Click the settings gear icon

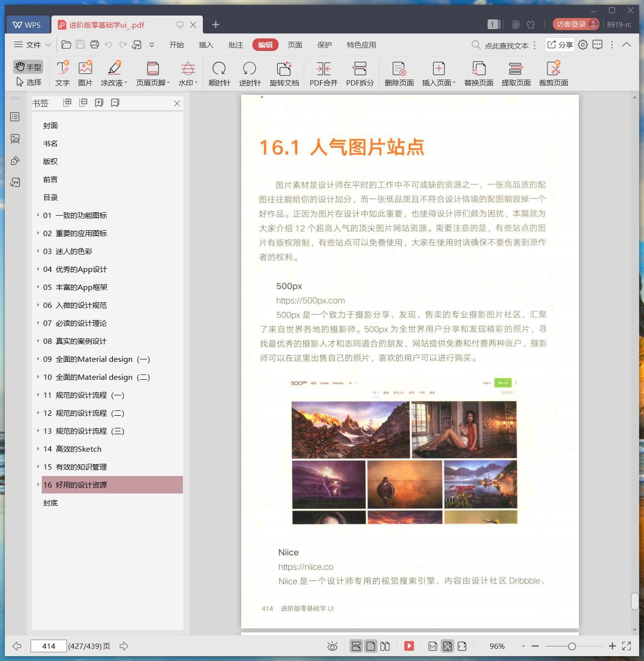tap(583, 45)
